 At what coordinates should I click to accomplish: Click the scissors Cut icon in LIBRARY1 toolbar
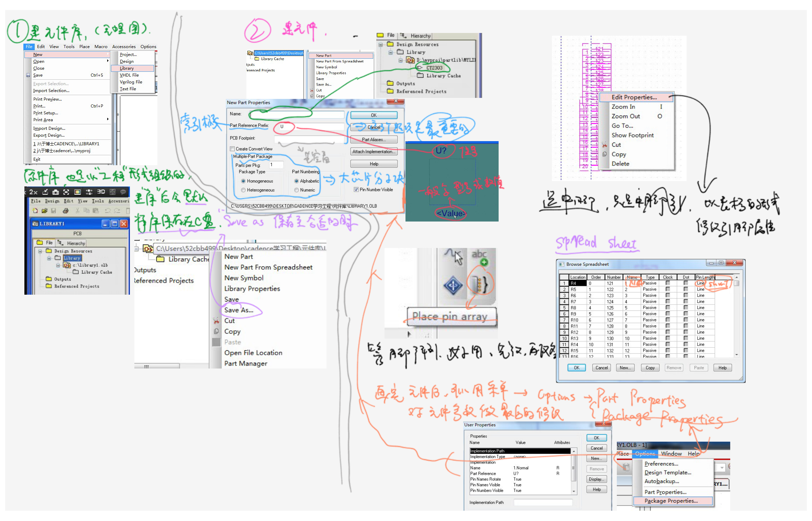pos(78,211)
